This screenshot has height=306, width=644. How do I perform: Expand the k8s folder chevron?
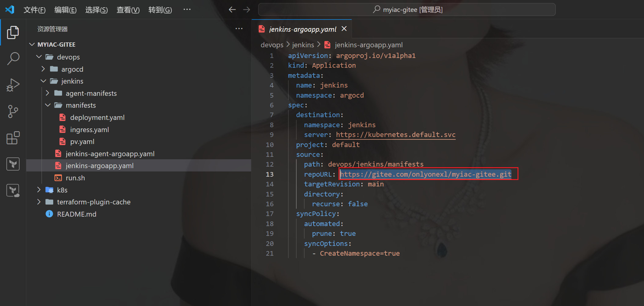pos(39,190)
